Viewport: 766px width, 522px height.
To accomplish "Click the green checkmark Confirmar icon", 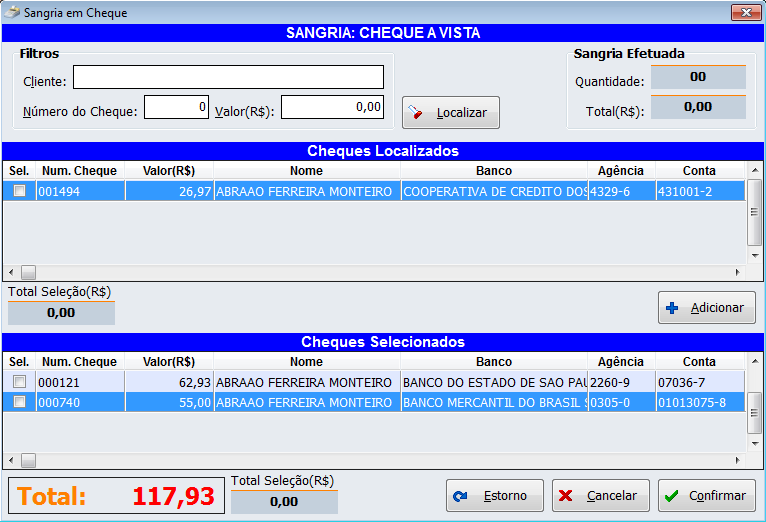I will (673, 496).
